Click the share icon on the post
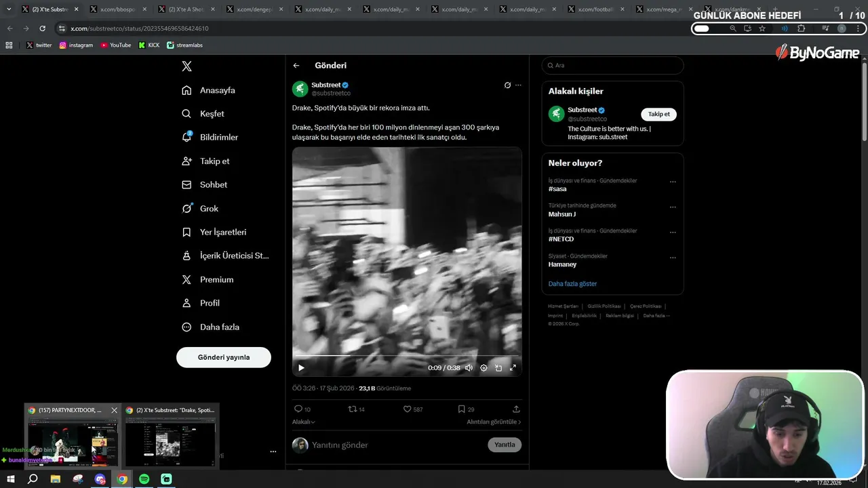 [516, 409]
